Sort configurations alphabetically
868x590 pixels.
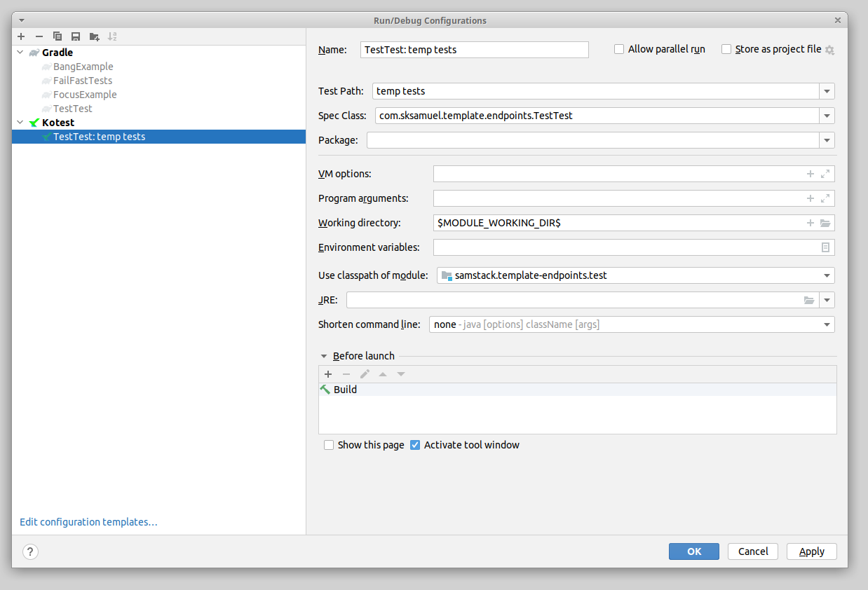point(112,36)
